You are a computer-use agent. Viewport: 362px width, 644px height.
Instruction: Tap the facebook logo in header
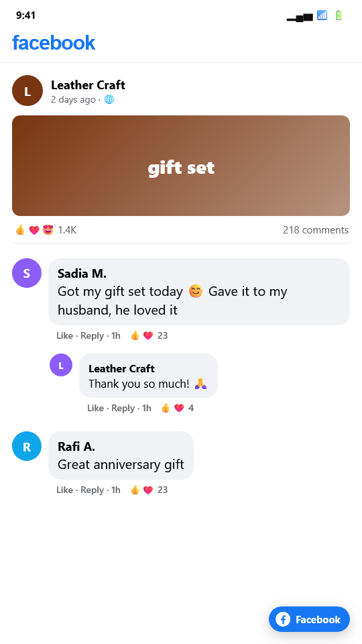coord(54,43)
